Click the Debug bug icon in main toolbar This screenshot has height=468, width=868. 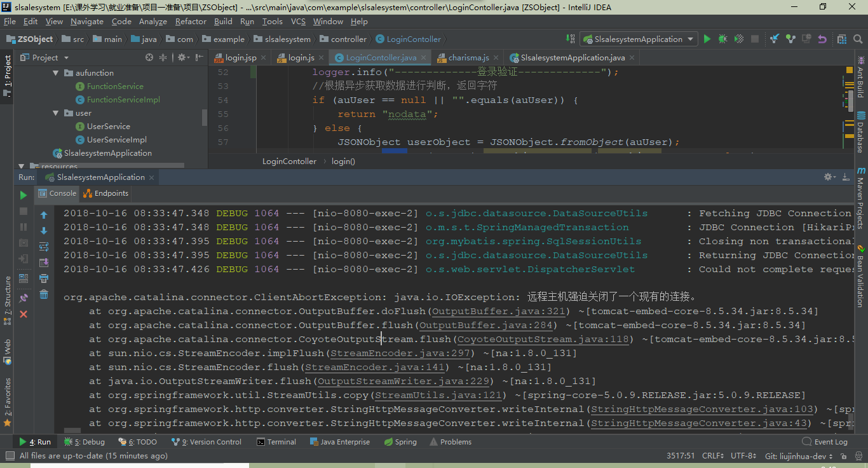click(x=723, y=39)
